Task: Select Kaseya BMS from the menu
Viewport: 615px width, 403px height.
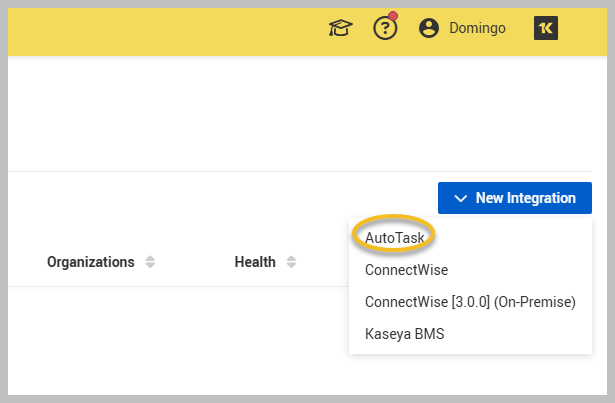Action: [x=404, y=334]
